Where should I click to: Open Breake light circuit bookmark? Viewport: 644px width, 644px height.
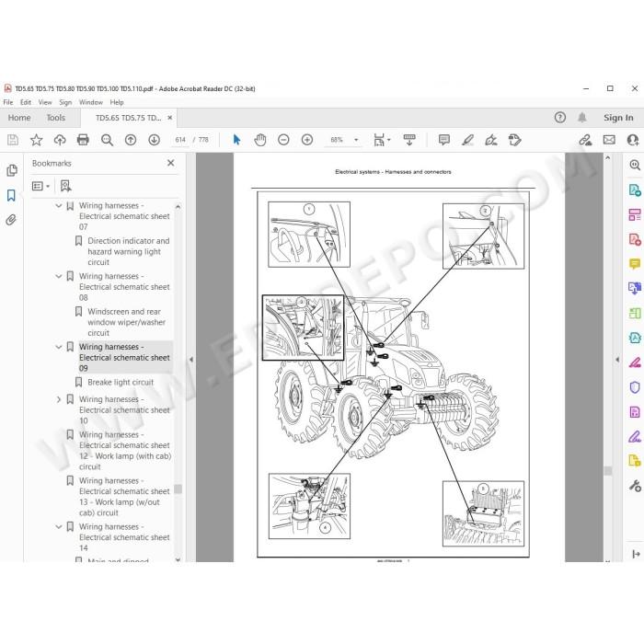tap(121, 383)
